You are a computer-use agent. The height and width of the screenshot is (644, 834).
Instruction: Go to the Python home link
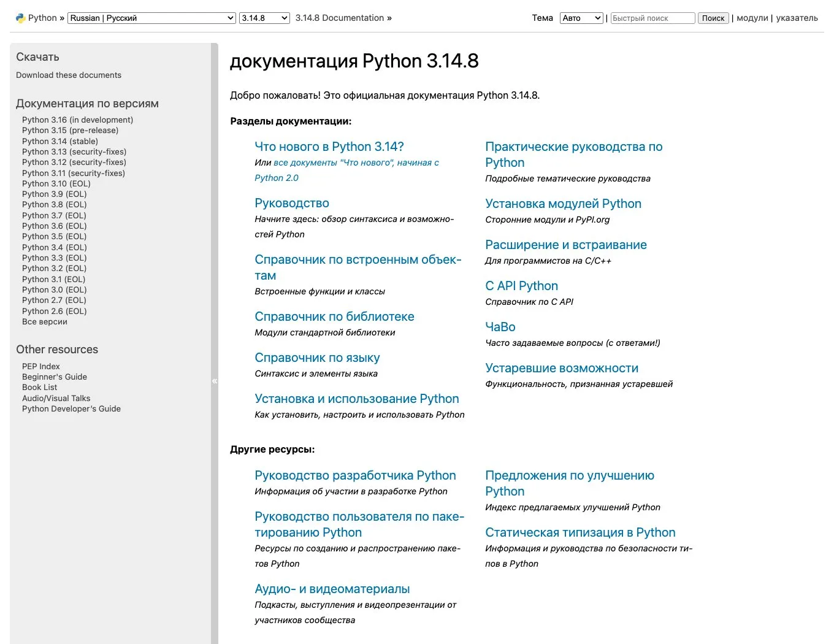42,18
